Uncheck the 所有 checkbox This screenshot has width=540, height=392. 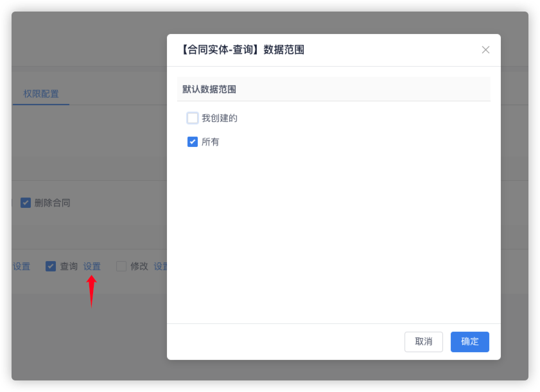(x=193, y=142)
